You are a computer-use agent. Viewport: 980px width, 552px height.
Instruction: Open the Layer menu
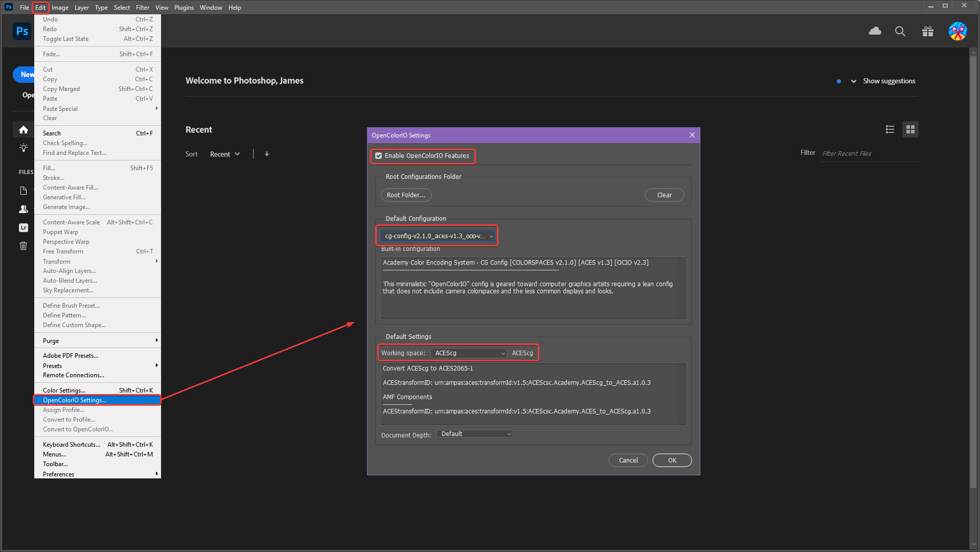(x=81, y=7)
